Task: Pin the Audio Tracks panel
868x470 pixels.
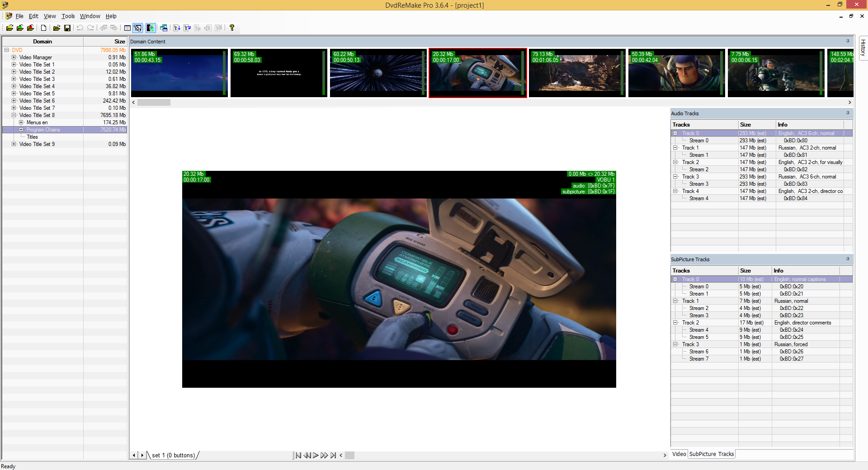Action: 848,113
